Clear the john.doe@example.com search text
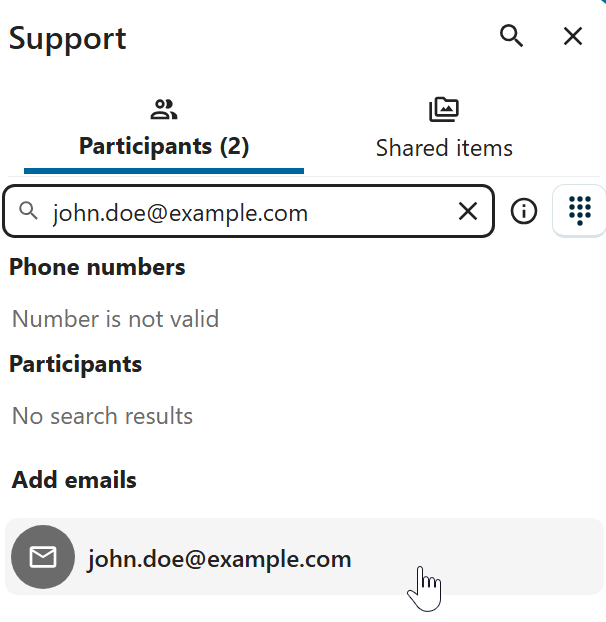The height and width of the screenshot is (622, 606). (468, 211)
